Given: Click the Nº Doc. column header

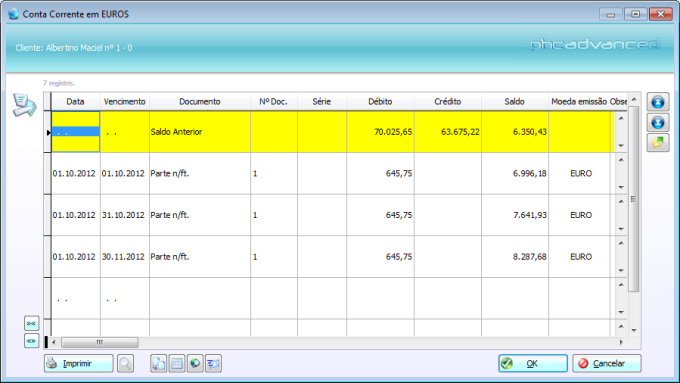Looking at the screenshot, I should pos(274,101).
